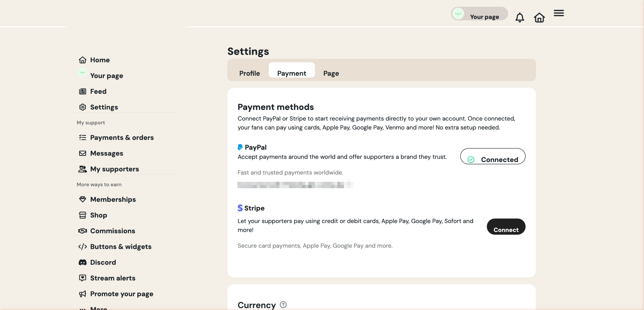Viewport: 644px width, 310px height.
Task: Open Your page pill in header
Action: coord(479,14)
